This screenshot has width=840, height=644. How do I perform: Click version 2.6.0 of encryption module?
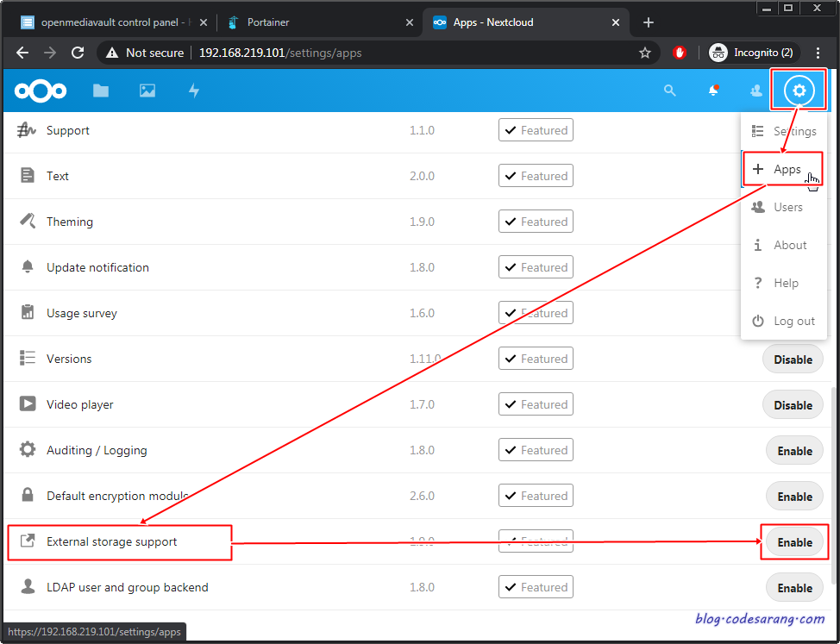click(x=422, y=496)
